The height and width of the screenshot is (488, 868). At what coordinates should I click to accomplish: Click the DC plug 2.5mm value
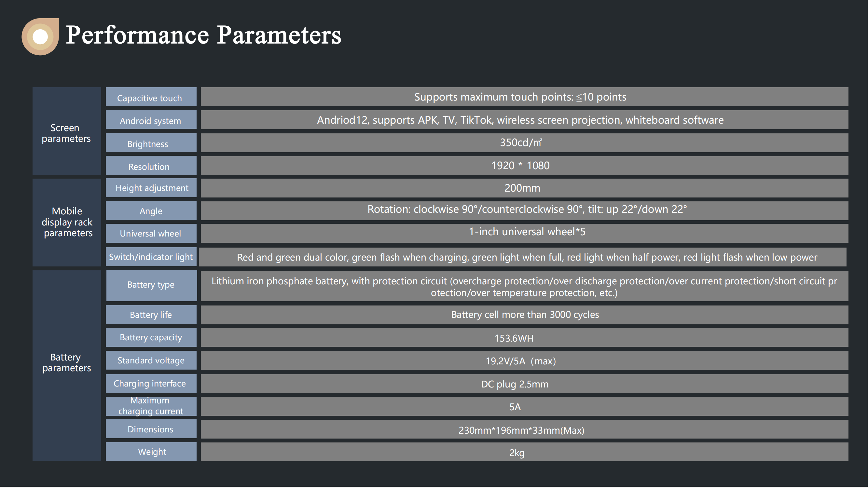tap(515, 384)
